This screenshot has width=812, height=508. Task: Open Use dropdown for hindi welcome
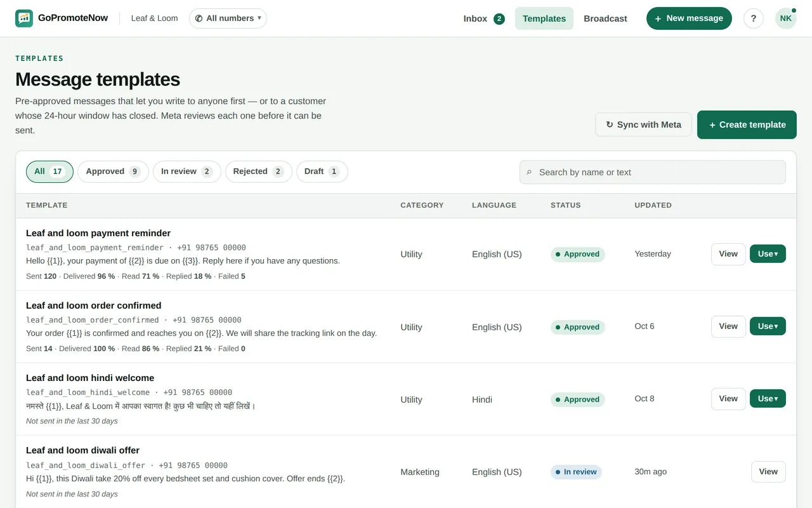tap(768, 399)
